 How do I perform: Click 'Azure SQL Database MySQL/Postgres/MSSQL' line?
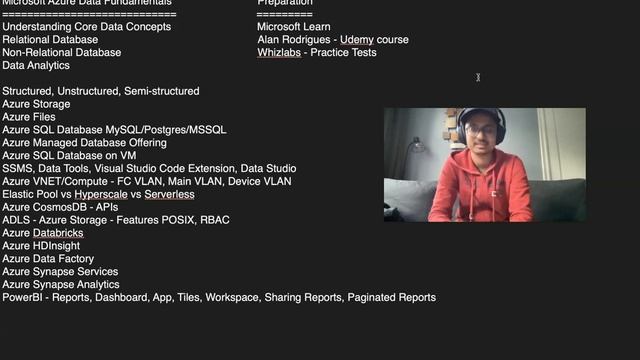point(114,130)
